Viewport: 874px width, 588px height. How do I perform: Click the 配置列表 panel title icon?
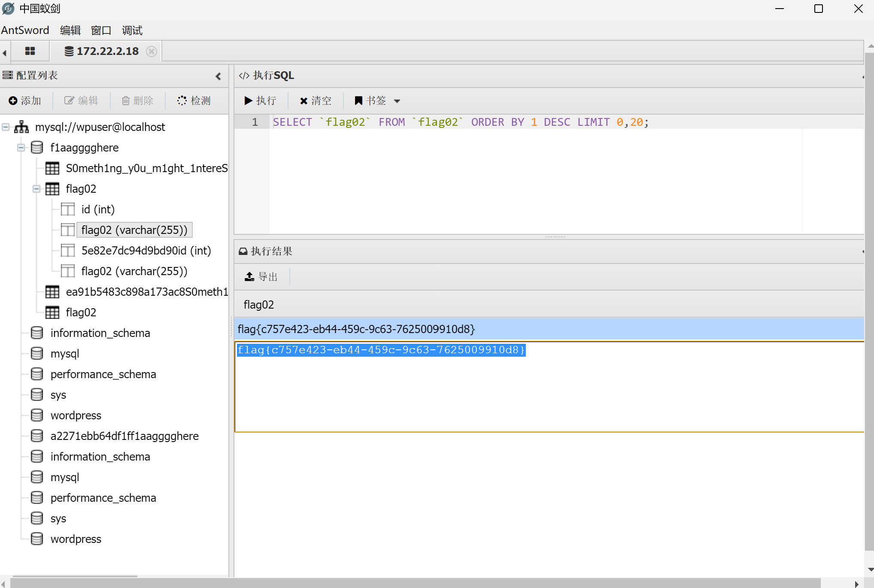click(x=8, y=76)
